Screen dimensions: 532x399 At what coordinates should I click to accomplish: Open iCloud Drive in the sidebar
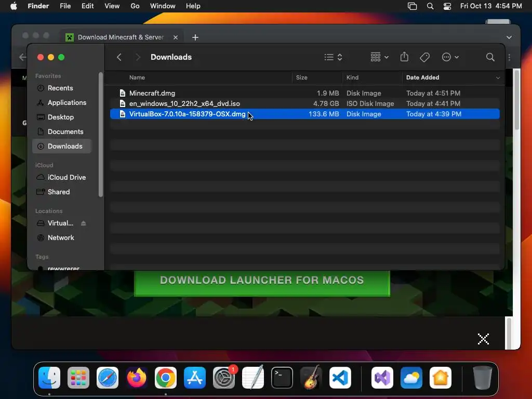[62, 178]
